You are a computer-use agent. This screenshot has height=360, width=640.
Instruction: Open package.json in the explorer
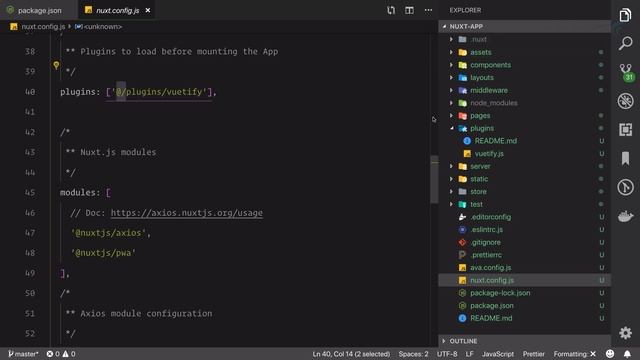524,305
